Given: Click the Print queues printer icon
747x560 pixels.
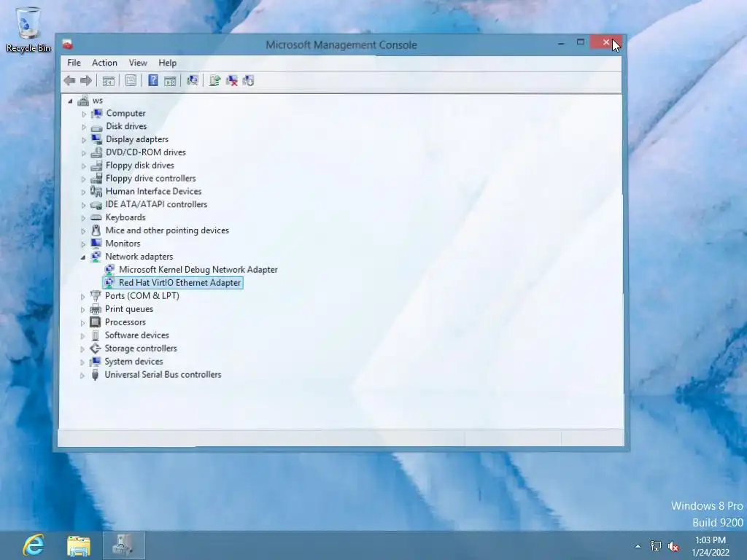Looking at the screenshot, I should [x=96, y=309].
